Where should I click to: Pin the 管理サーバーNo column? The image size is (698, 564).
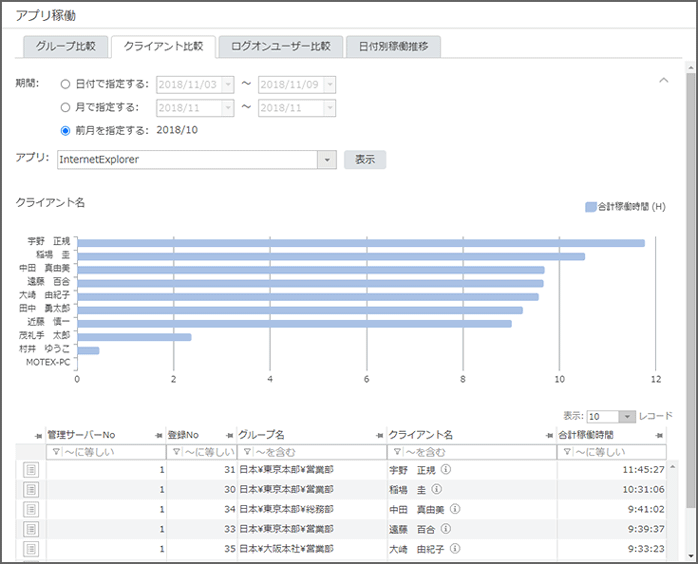click(x=158, y=435)
